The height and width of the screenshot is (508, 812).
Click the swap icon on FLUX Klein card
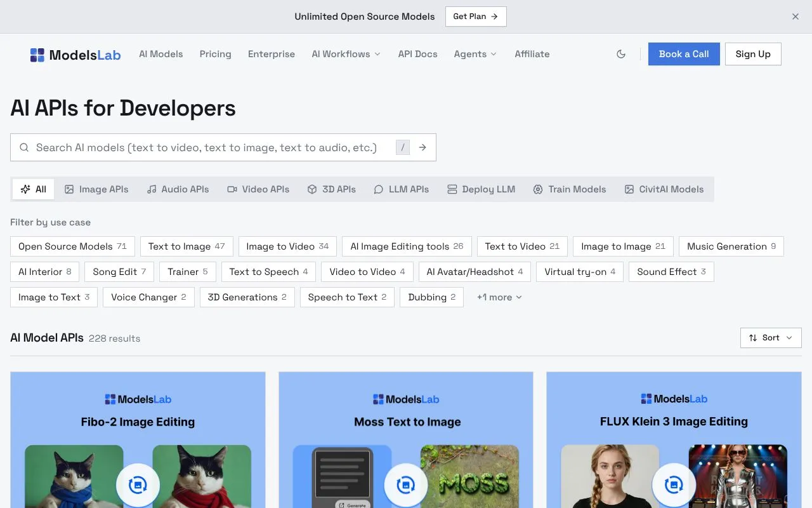pyautogui.click(x=674, y=485)
